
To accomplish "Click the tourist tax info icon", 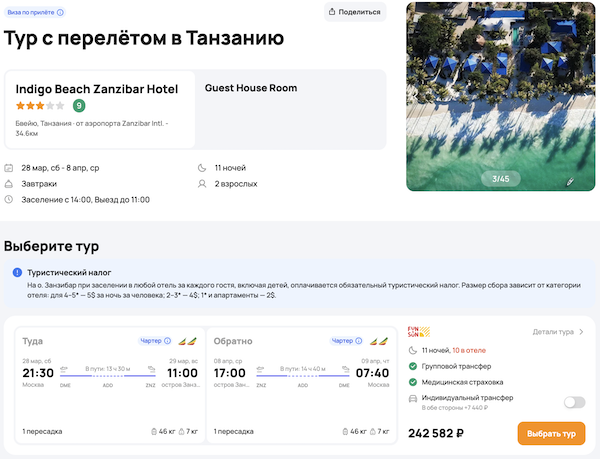I will tap(17, 273).
